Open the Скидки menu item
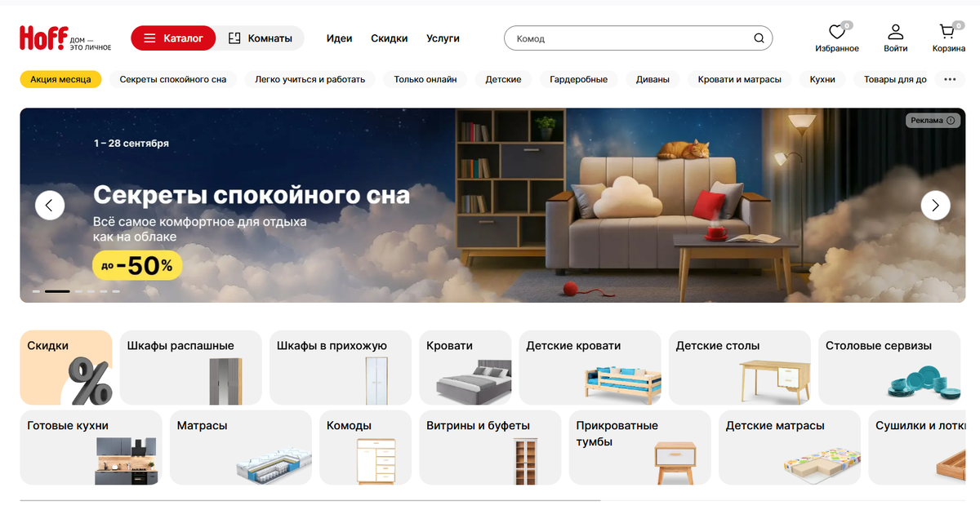This screenshot has height=523, width=980. (389, 38)
